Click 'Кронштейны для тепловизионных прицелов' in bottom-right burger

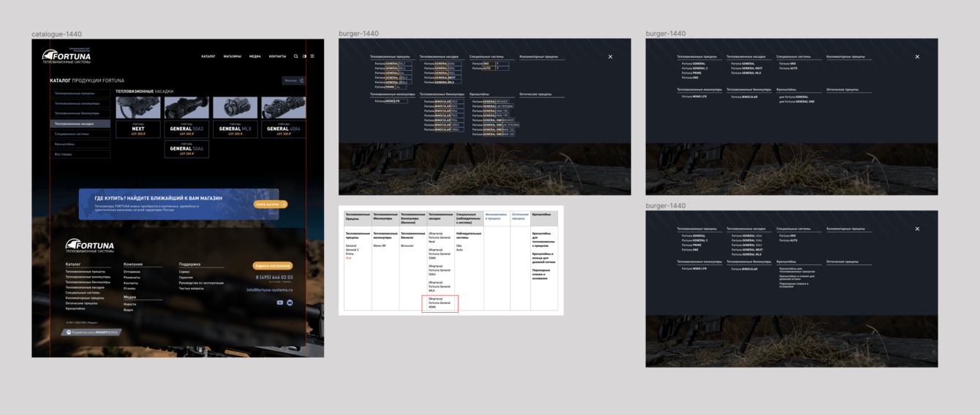click(x=797, y=270)
